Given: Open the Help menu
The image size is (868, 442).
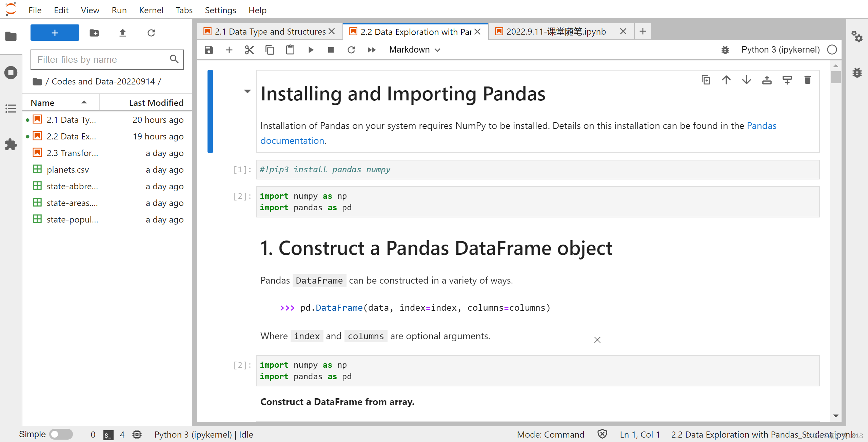Looking at the screenshot, I should click(257, 10).
